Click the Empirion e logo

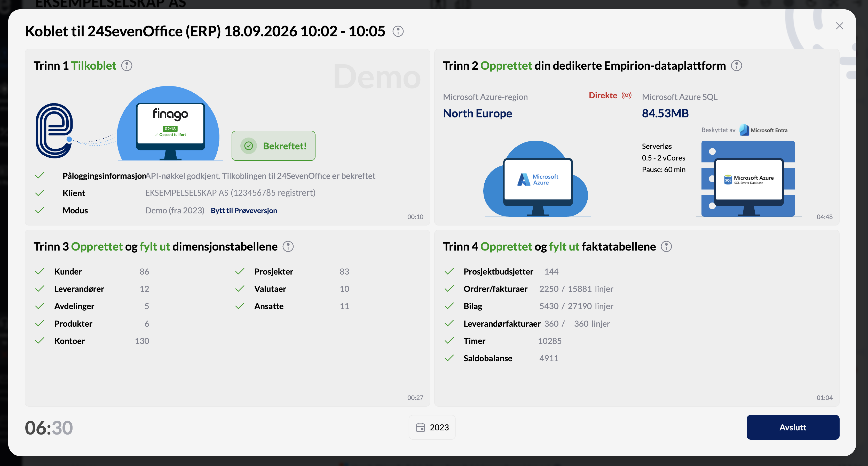point(54,131)
